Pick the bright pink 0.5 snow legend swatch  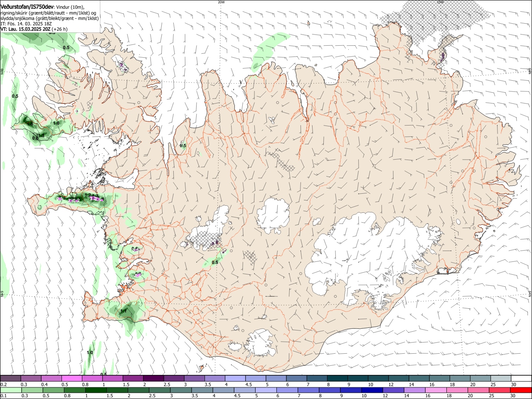(72, 378)
